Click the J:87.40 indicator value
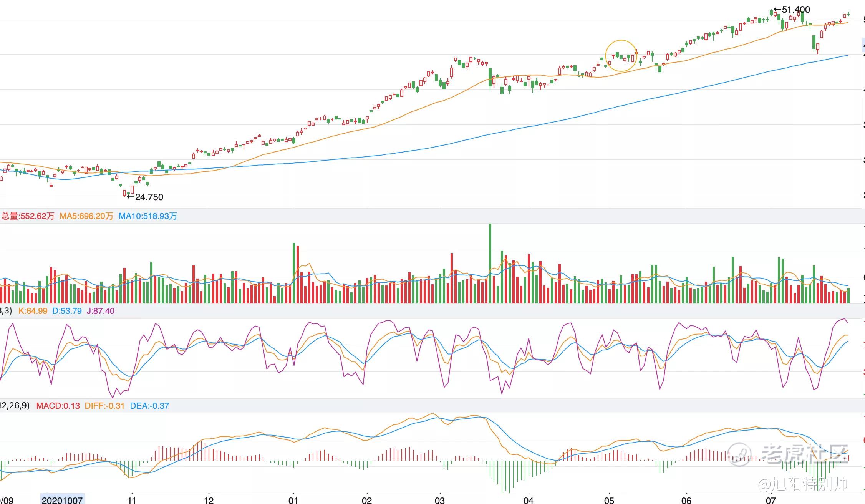Screen dimensions: 865x504 tap(101, 311)
